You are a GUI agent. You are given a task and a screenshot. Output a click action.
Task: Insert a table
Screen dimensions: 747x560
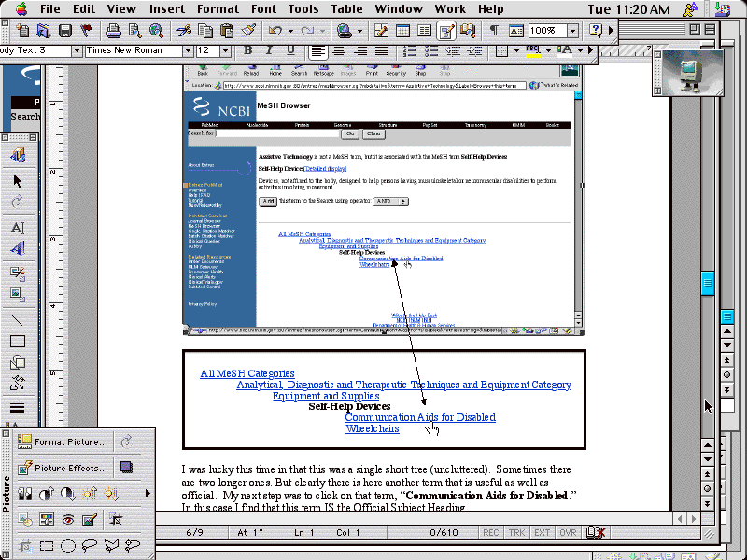402,31
